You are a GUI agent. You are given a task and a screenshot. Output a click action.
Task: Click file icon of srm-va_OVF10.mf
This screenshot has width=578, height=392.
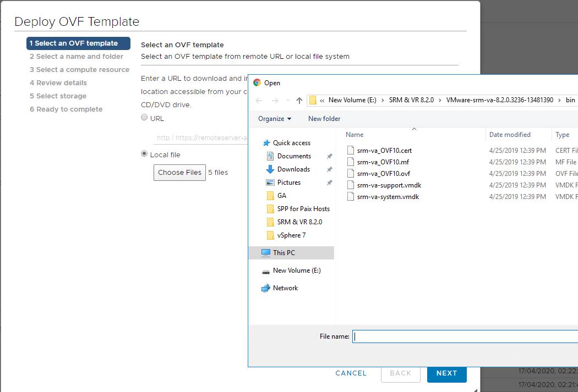coord(351,162)
